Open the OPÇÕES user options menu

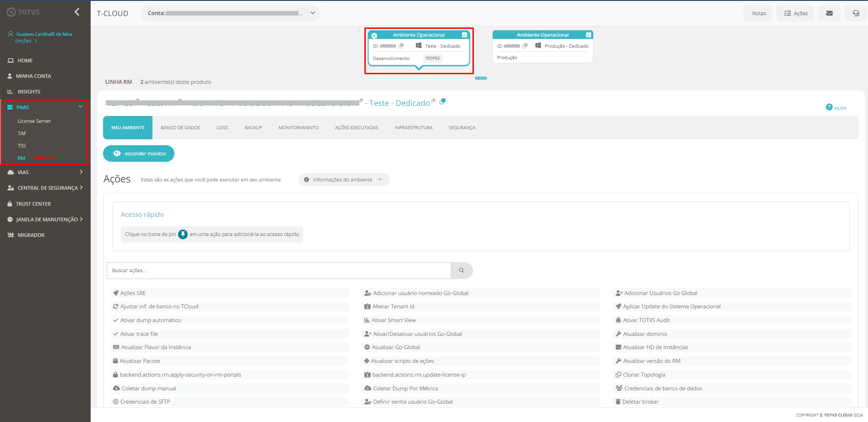click(26, 41)
